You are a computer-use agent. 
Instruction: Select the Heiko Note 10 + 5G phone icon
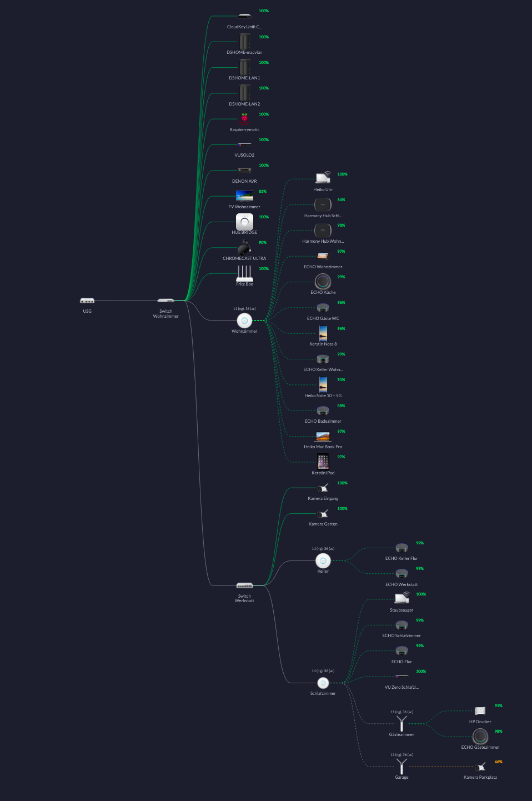(323, 384)
